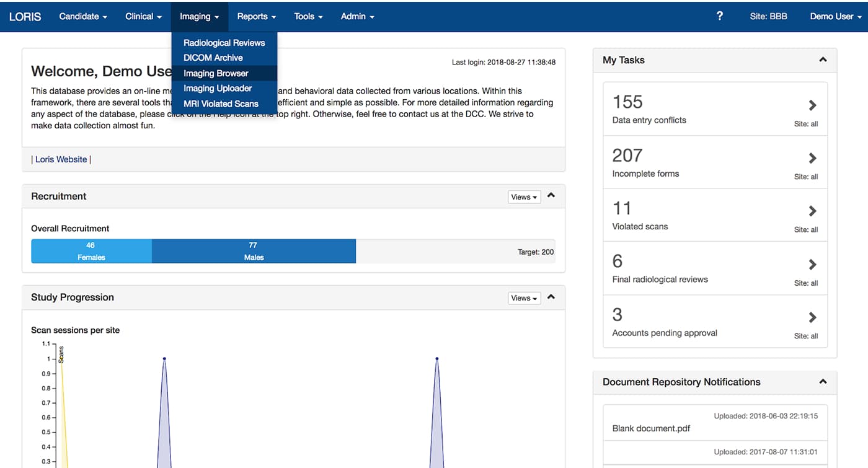Click the Final radiological reviews arrow
Viewport: 868px width, 468px height.
pyautogui.click(x=812, y=265)
